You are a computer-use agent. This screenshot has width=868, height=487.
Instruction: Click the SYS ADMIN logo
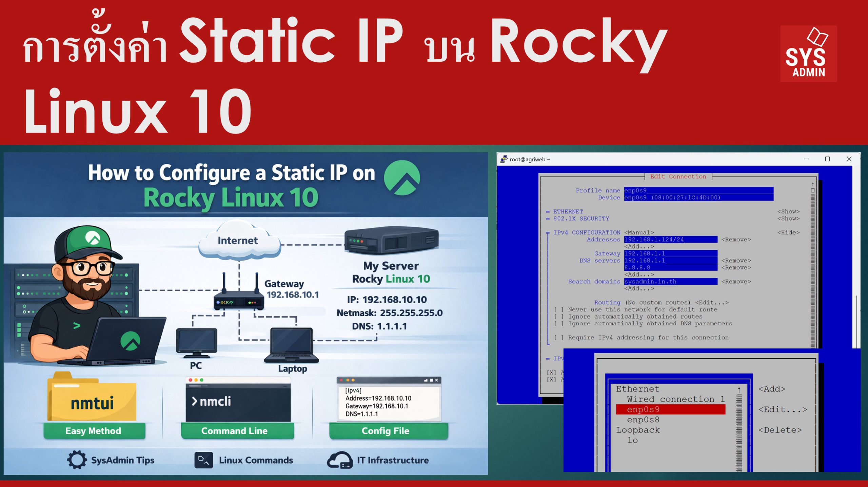(x=808, y=54)
